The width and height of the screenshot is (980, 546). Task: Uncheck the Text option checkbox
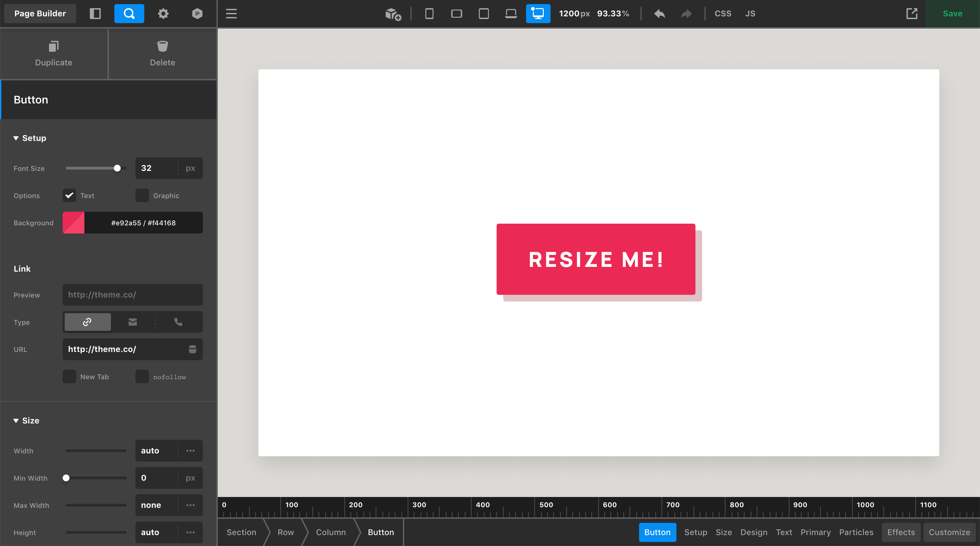[69, 195]
